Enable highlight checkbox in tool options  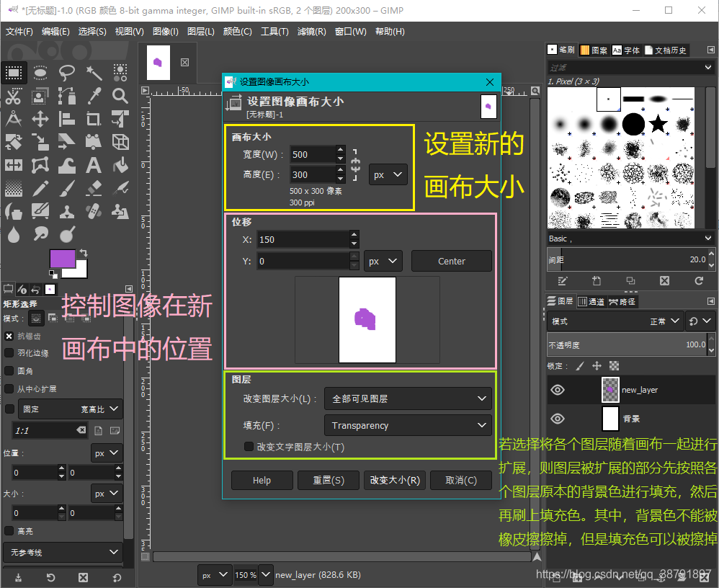(9, 530)
